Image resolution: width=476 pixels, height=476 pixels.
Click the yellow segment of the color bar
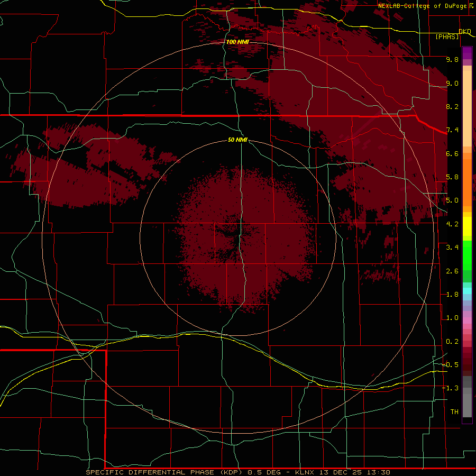467,226
